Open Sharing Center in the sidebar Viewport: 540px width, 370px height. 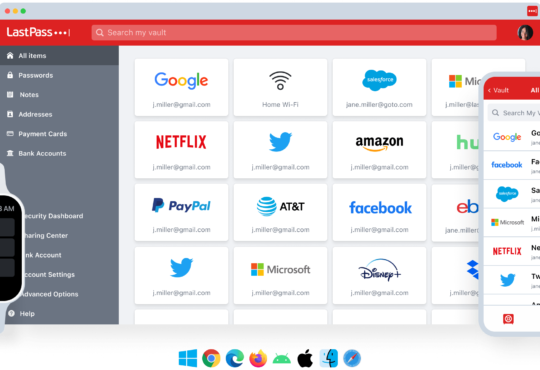tap(46, 236)
